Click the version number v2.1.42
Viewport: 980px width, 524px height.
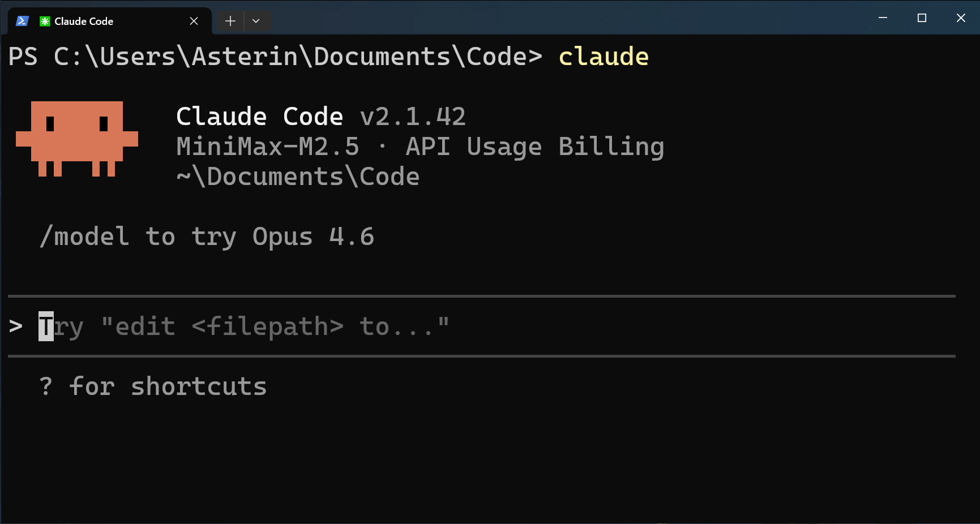pos(413,117)
